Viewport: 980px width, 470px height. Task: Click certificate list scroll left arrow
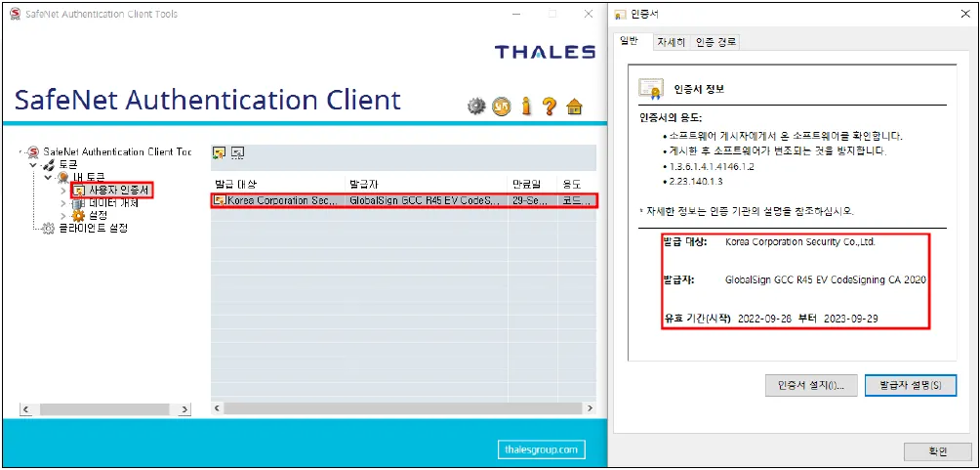(x=218, y=408)
